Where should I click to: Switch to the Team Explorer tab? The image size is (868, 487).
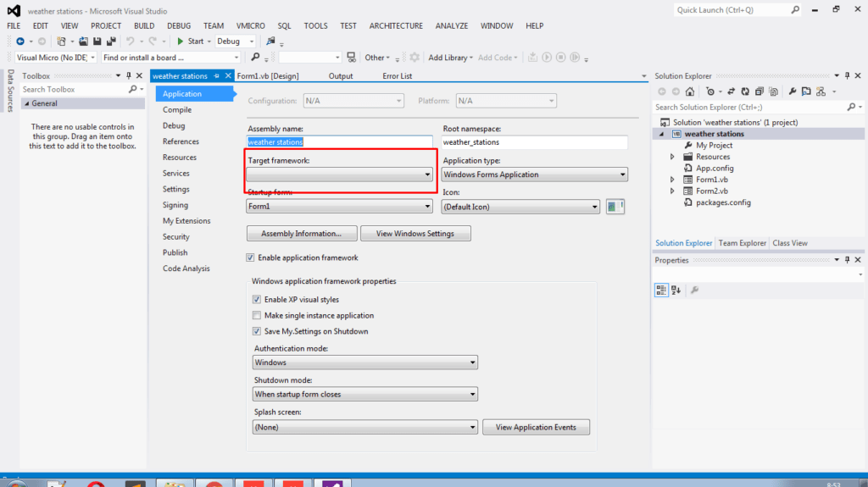click(742, 243)
